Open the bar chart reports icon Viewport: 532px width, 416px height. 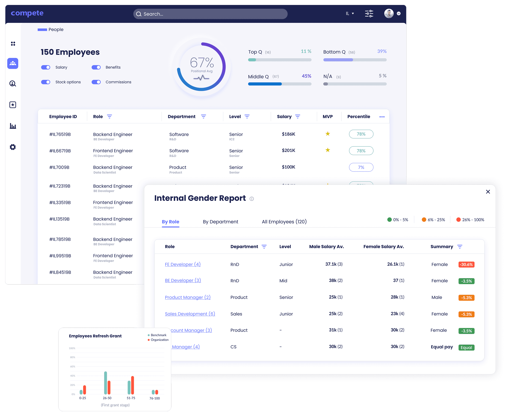pyautogui.click(x=13, y=126)
